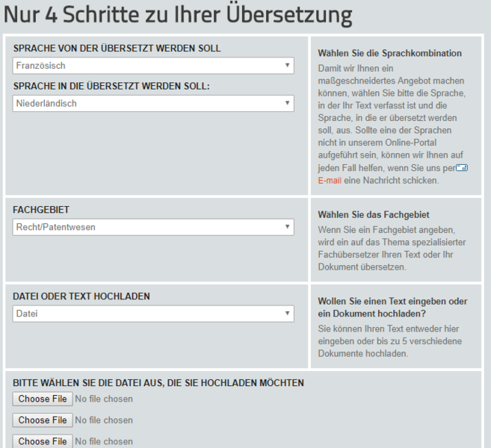Follow the red E-mail link

330,181
